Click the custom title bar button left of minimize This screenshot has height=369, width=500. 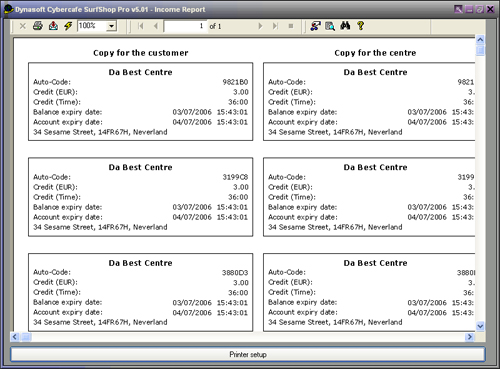[x=459, y=9]
